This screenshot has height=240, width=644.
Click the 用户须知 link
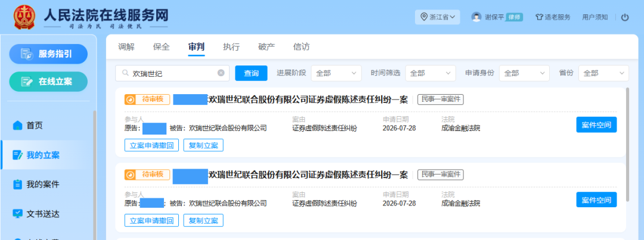595,17
